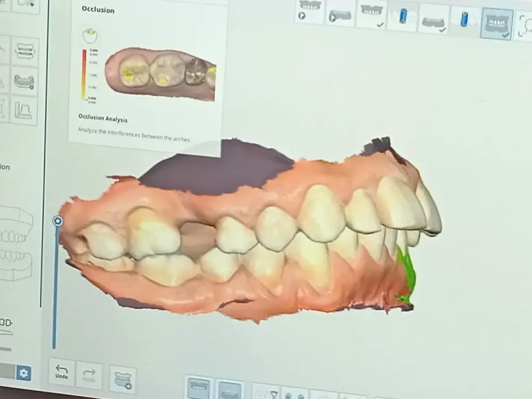
Task: Click the jaw scan with marker tool
Action: click(x=24, y=81)
